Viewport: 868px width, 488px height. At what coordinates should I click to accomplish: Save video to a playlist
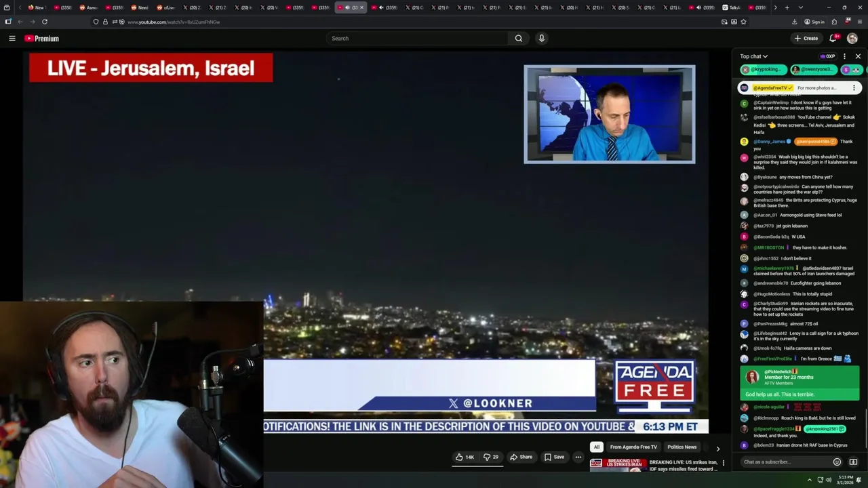point(554,457)
